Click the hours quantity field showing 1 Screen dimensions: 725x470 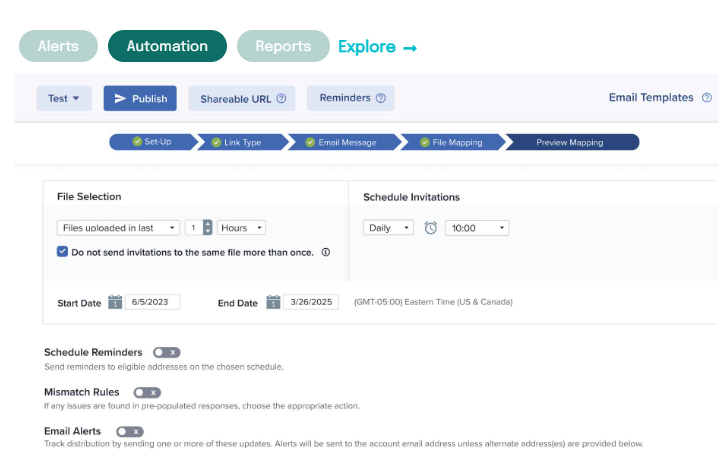[x=194, y=228]
